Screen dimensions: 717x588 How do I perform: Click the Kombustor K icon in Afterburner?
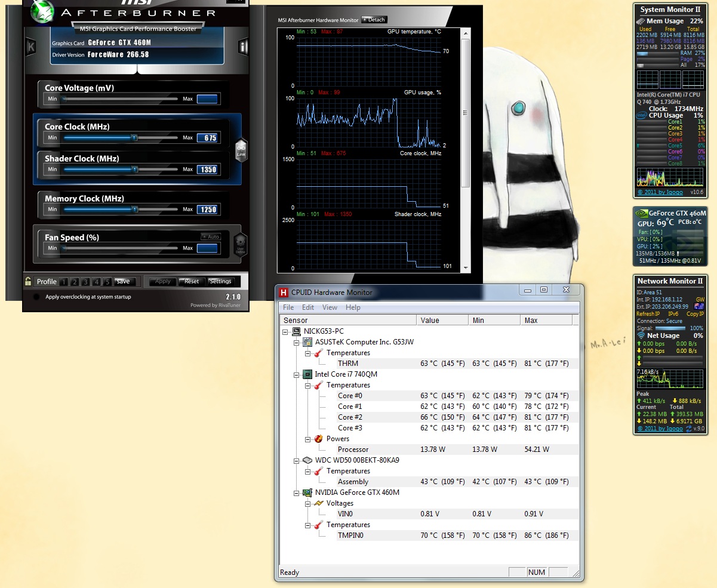31,47
